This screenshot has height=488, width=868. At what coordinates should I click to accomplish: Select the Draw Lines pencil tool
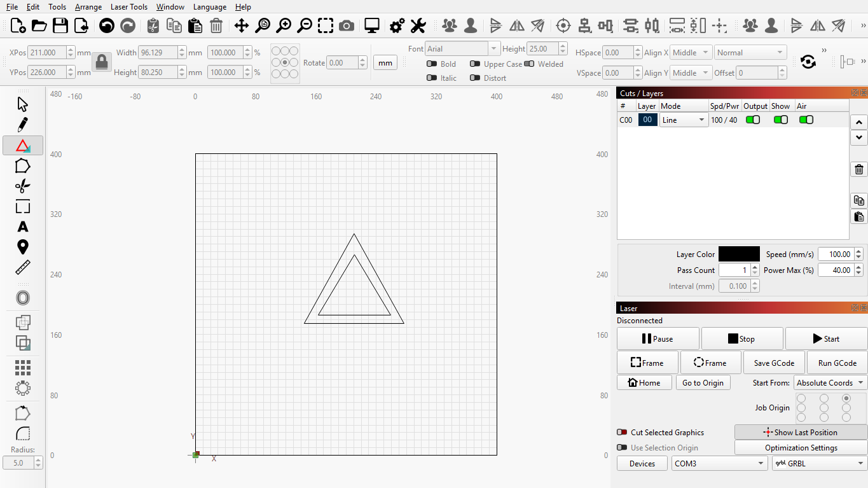coord(23,124)
